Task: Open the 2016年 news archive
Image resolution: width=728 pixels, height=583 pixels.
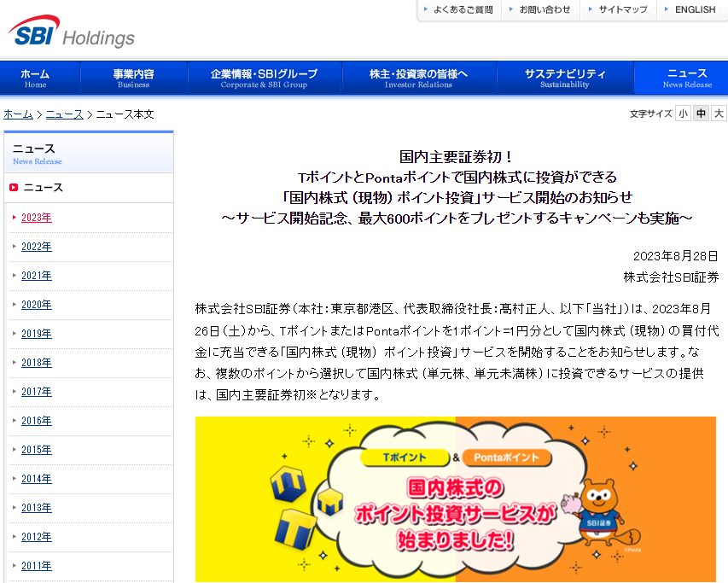Action: [x=36, y=421]
